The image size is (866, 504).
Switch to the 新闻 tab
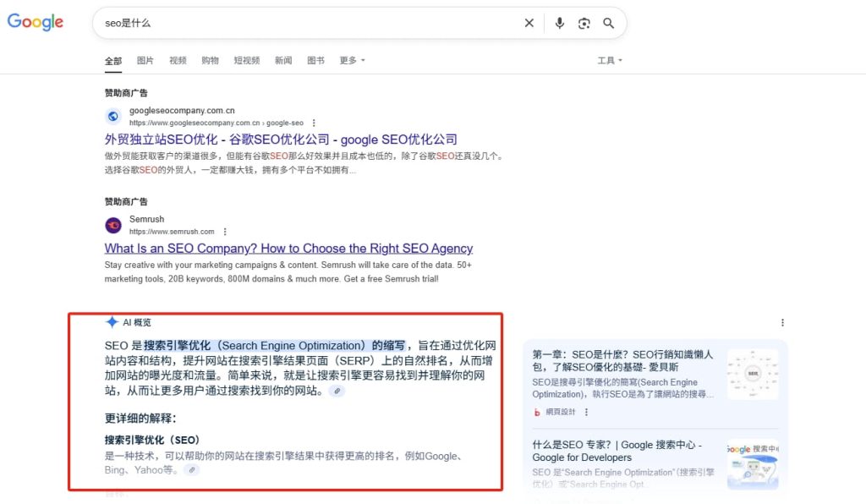point(282,60)
